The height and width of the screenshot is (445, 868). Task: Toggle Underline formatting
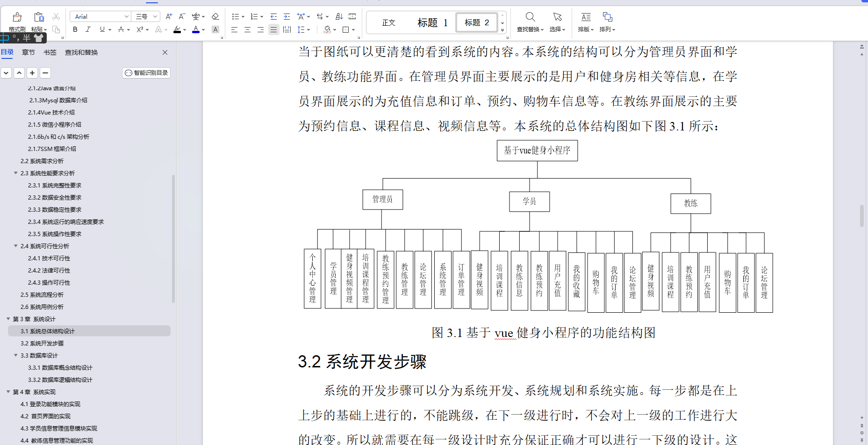(102, 29)
